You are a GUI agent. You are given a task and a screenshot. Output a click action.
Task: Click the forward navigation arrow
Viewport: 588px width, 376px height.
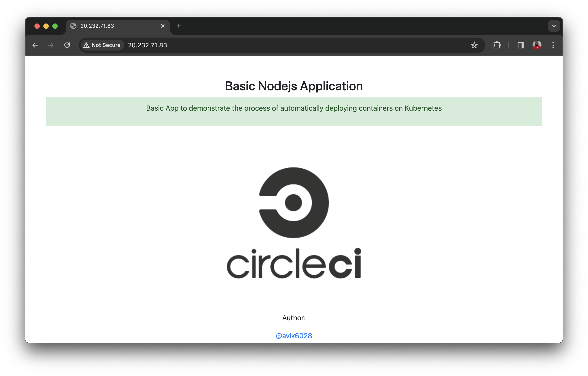(x=51, y=45)
